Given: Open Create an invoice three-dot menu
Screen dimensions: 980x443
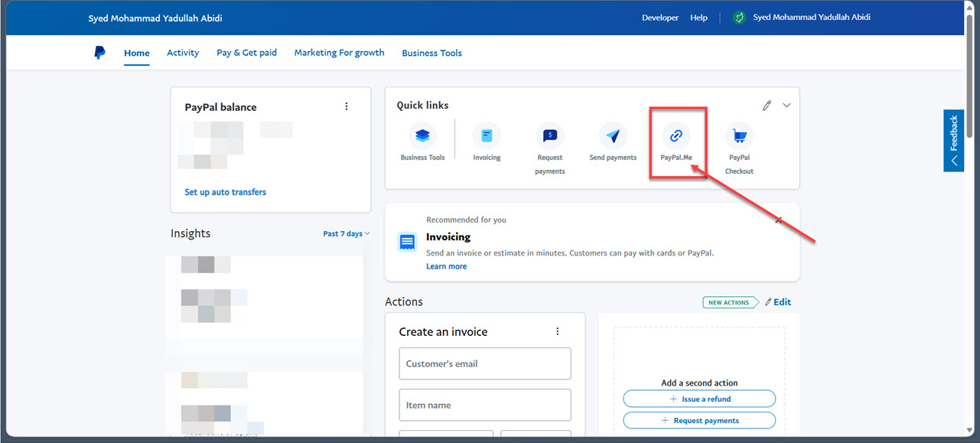Looking at the screenshot, I should tap(558, 331).
